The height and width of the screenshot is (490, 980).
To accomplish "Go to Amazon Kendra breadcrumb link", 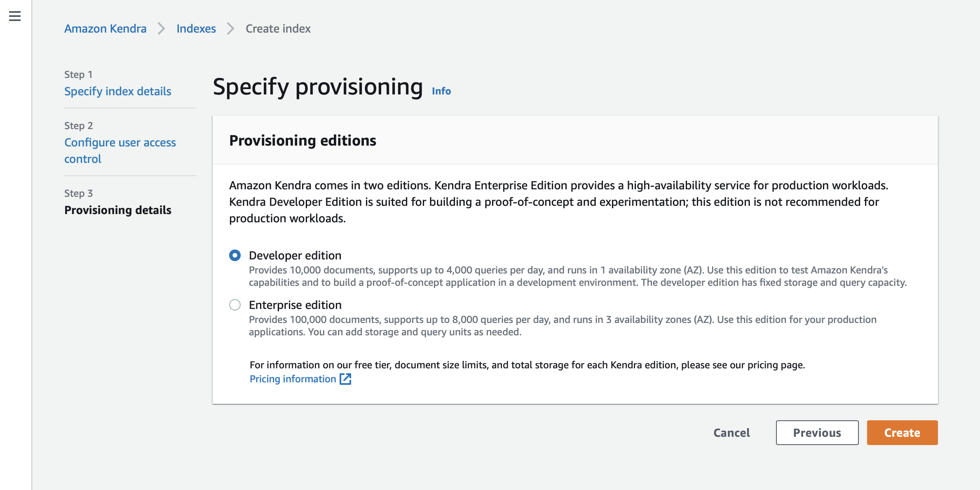I will click(x=106, y=29).
